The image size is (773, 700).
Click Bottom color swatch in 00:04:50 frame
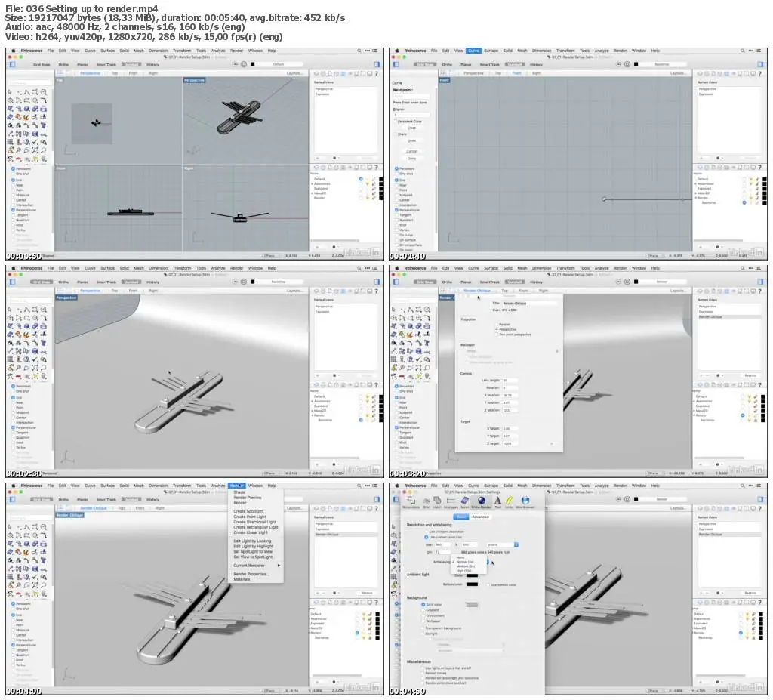472,584
